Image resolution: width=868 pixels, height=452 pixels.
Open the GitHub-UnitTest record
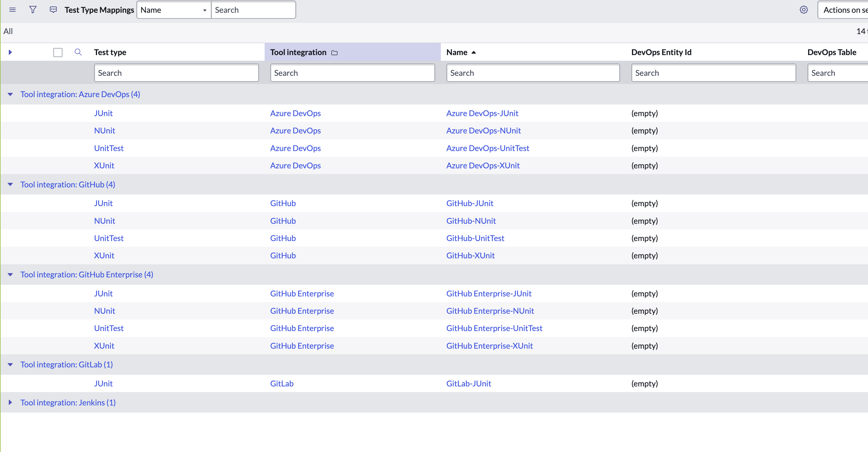pyautogui.click(x=475, y=238)
